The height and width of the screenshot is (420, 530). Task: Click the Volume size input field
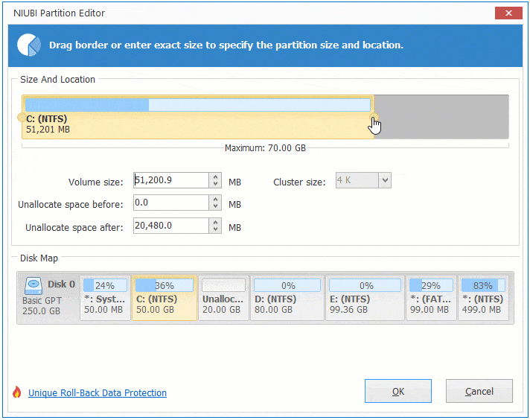click(170, 180)
